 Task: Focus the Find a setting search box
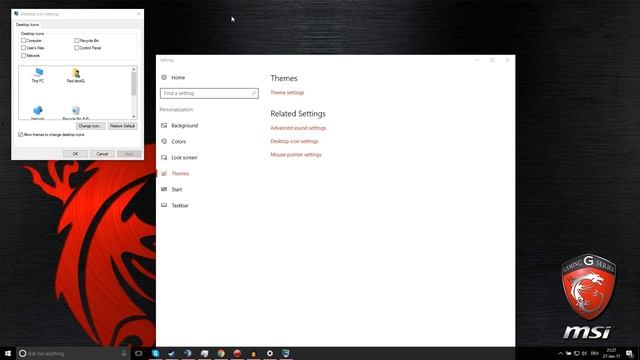[209, 93]
